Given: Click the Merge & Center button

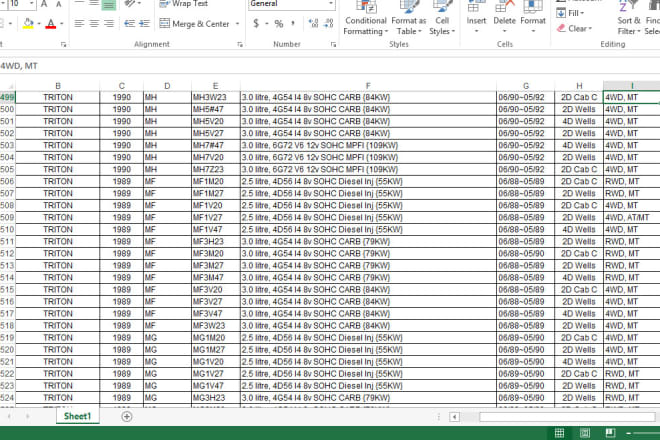Looking at the screenshot, I should pos(194,24).
